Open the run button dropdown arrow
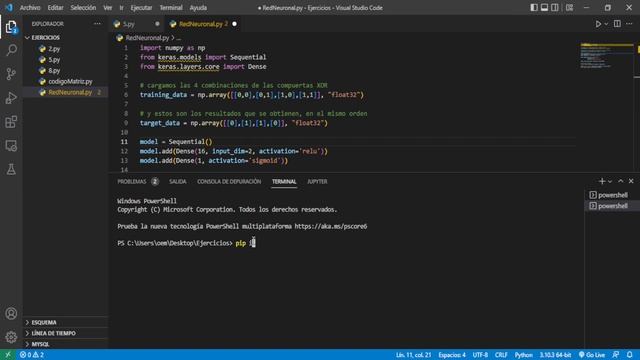The height and width of the screenshot is (360, 640). point(606,24)
